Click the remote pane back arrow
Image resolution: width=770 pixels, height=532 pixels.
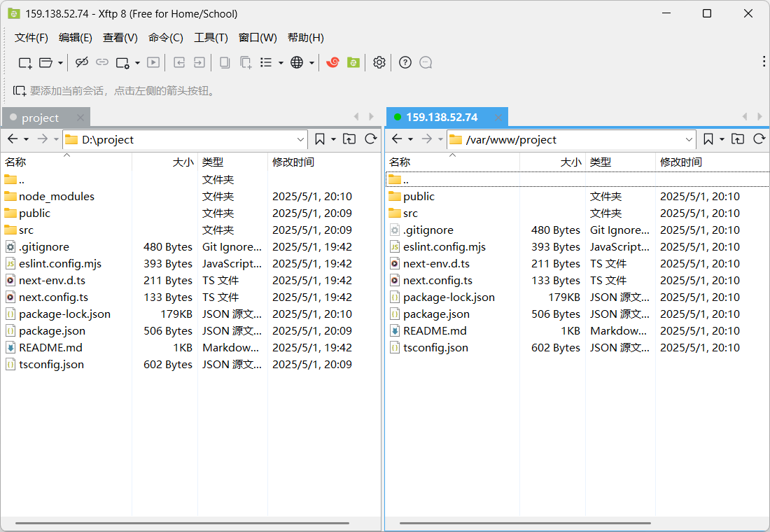tap(398, 139)
